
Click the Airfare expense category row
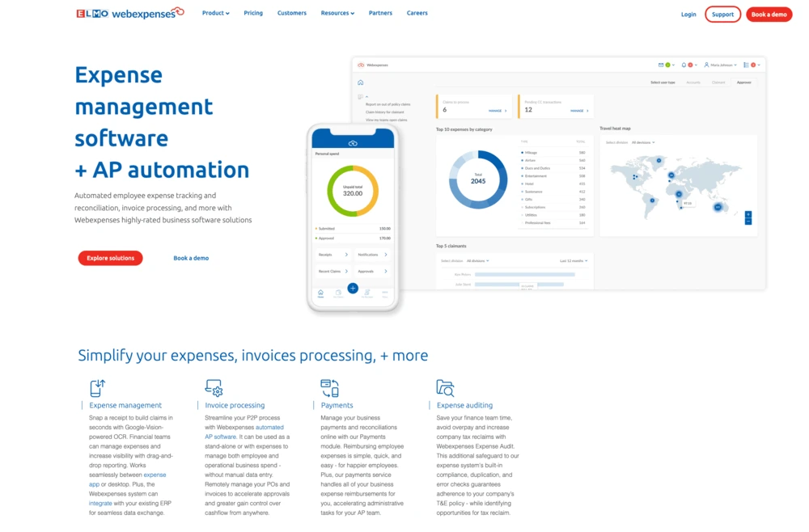click(553, 160)
